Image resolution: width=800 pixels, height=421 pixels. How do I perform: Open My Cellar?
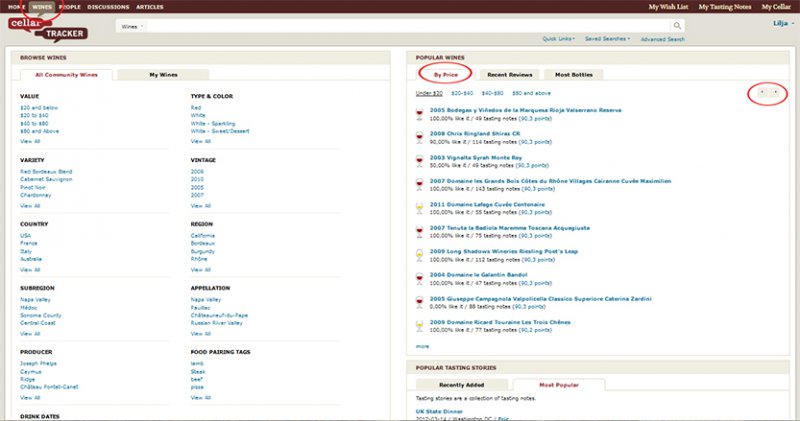(776, 7)
